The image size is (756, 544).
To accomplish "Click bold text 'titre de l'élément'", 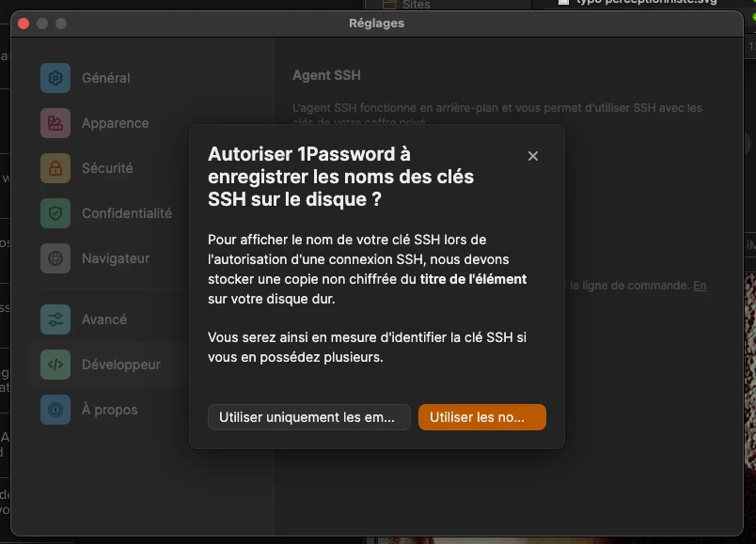I will tap(473, 279).
